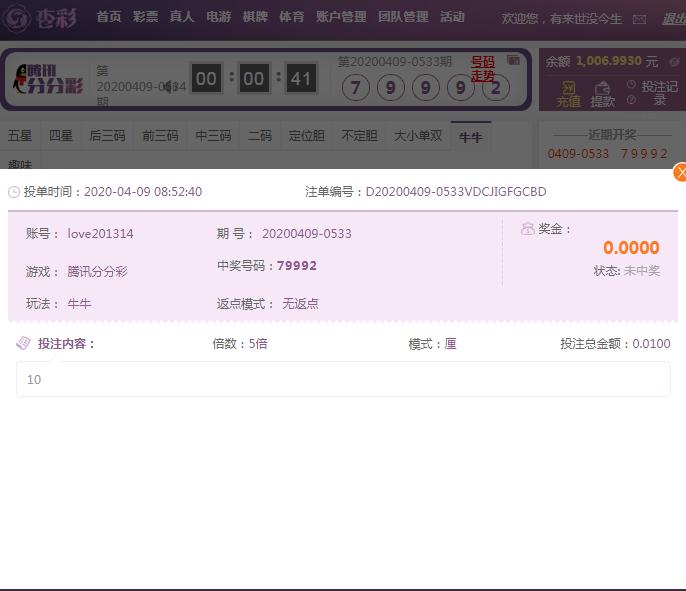Screen dimensions: 686x591
Task: Click the 退出 logout link
Action: point(674,19)
